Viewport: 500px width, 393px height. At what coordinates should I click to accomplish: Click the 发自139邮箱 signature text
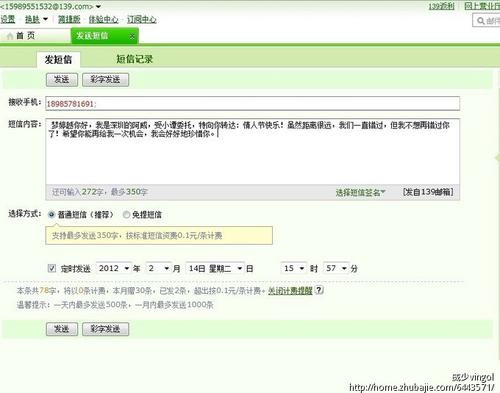coord(428,192)
